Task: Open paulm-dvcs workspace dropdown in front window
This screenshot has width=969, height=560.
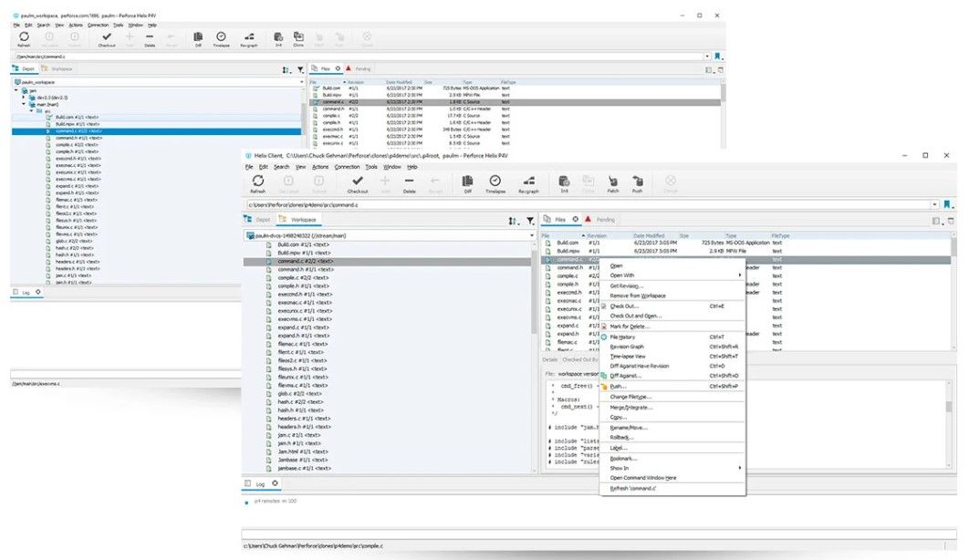Action: [x=531, y=235]
